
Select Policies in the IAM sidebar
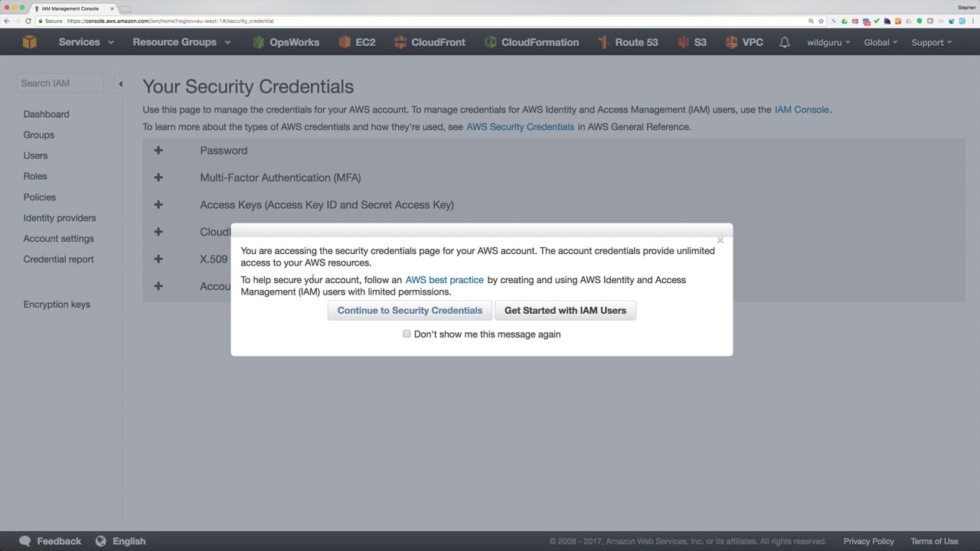click(40, 197)
